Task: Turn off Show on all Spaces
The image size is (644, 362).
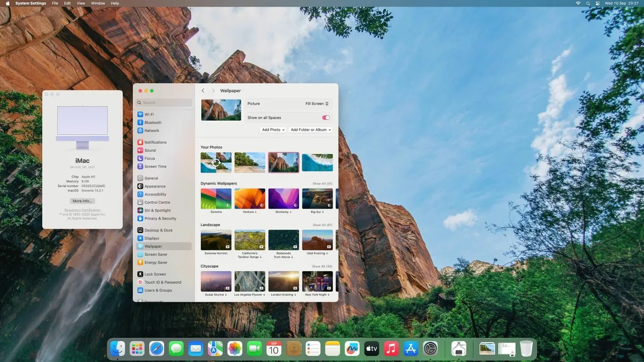Action: tap(326, 117)
